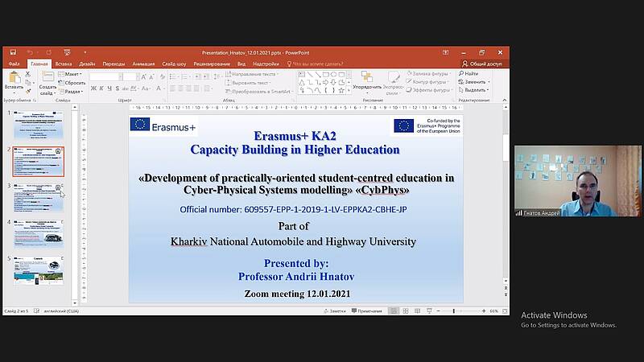Image resolution: width=644 pixels, height=362 pixels.
Task: Select slide 5 thumbnail
Action: [39, 270]
